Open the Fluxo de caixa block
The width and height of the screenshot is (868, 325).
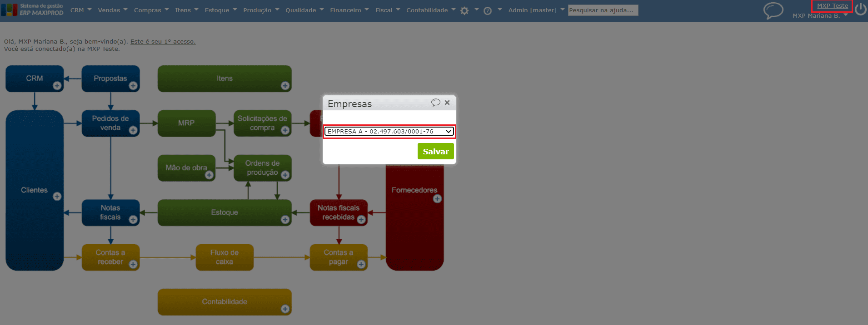coord(224,257)
